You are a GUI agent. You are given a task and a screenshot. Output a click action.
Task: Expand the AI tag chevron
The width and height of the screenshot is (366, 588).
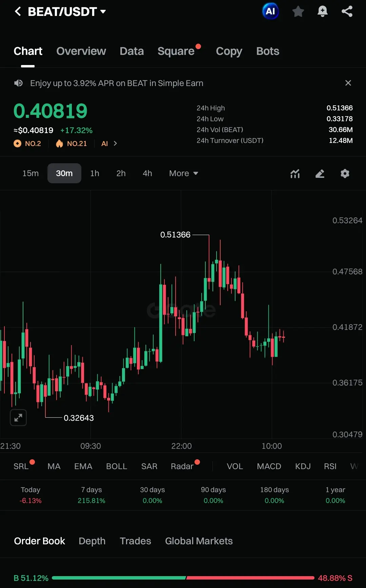tap(115, 144)
